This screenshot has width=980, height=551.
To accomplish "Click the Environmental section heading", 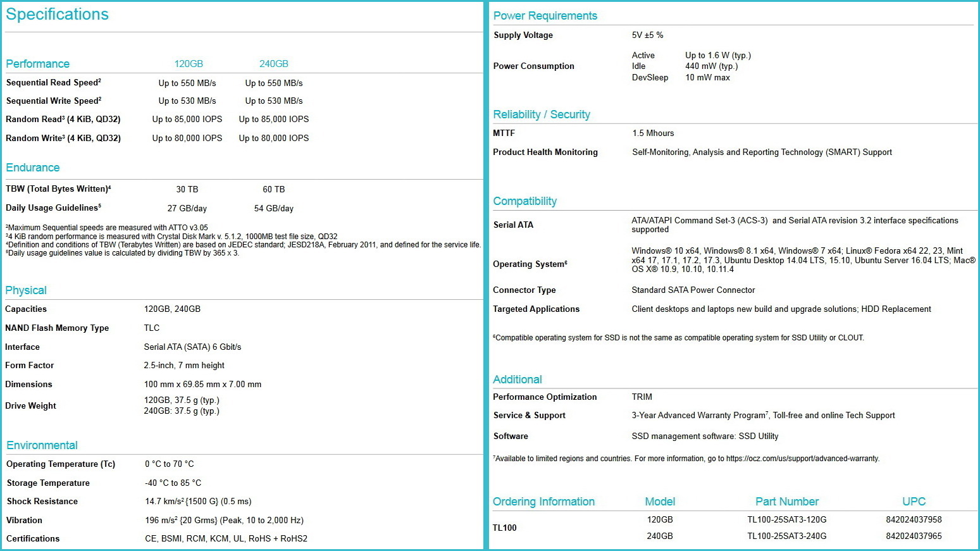I will point(42,445).
